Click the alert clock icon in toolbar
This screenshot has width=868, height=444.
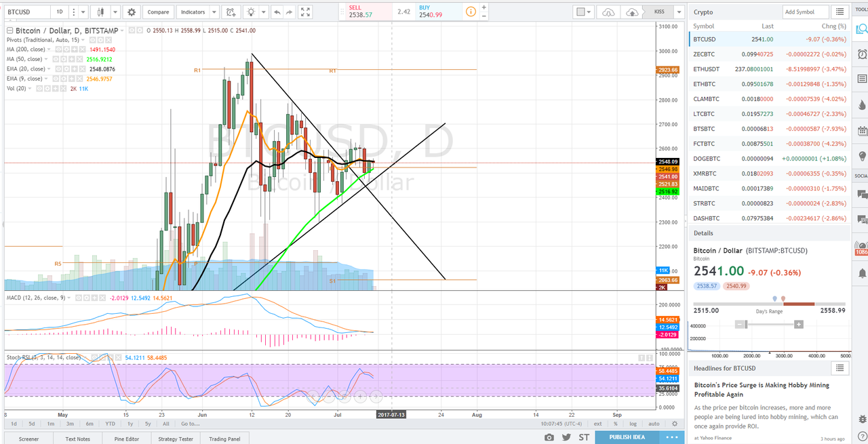click(x=231, y=12)
